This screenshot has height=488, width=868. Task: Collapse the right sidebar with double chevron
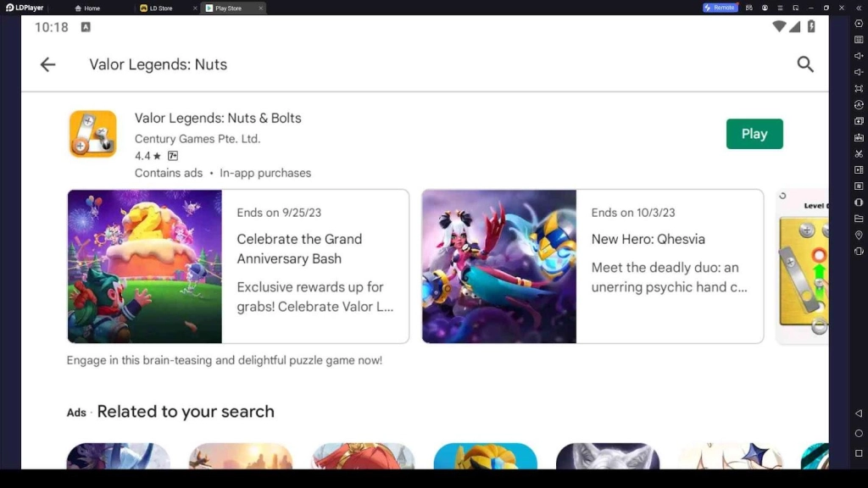[859, 8]
